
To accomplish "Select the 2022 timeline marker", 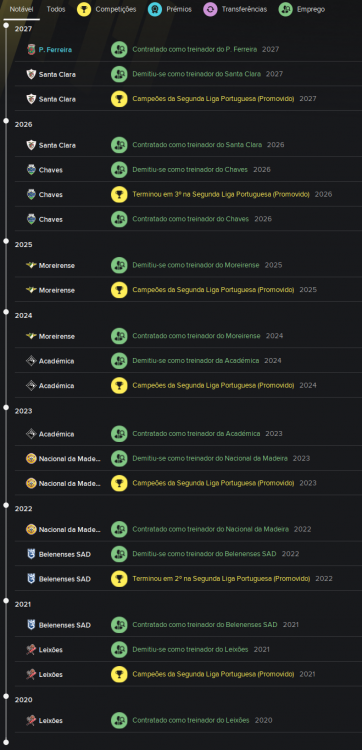I will (x=6, y=505).
